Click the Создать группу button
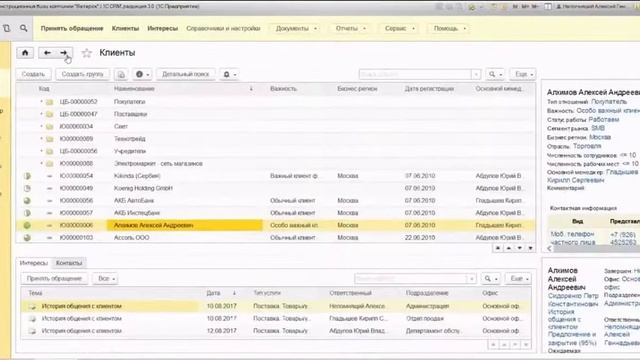 coord(82,74)
